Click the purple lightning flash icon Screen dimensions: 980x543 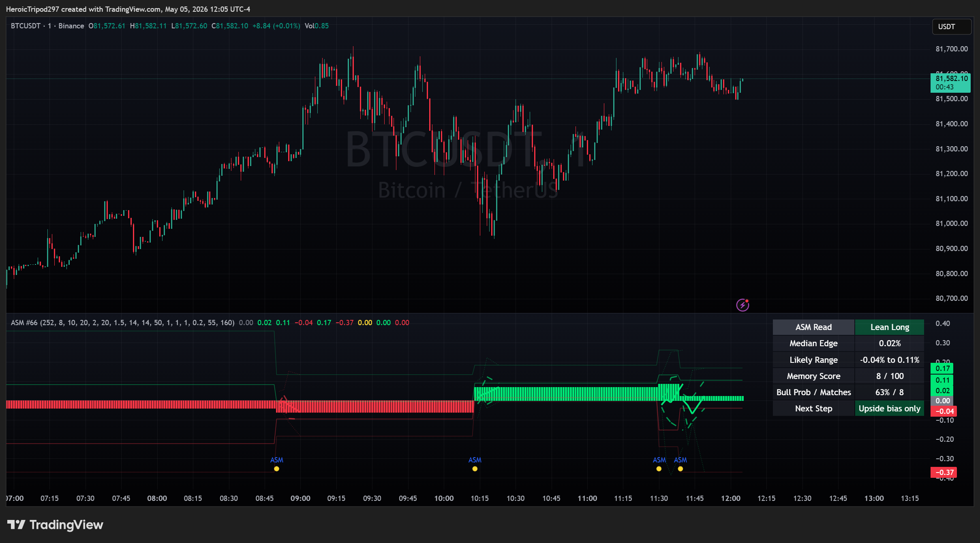tap(742, 305)
